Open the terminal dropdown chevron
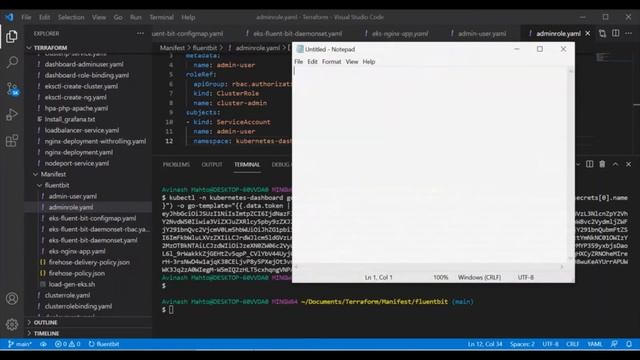The image size is (640, 360). [x=578, y=164]
